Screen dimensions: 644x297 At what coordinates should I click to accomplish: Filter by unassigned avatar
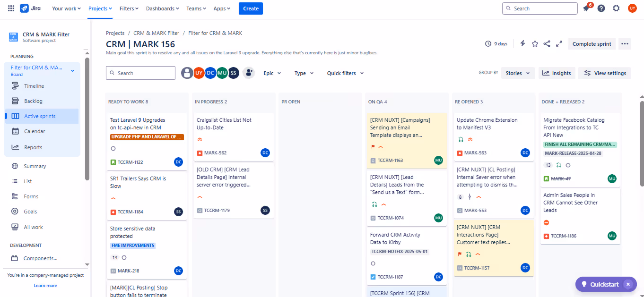188,73
